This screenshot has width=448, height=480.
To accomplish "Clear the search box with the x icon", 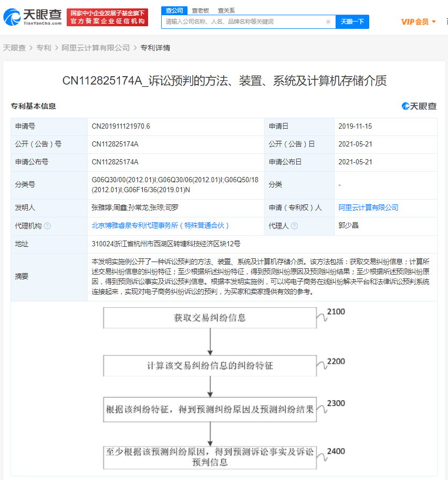I will pos(328,22).
